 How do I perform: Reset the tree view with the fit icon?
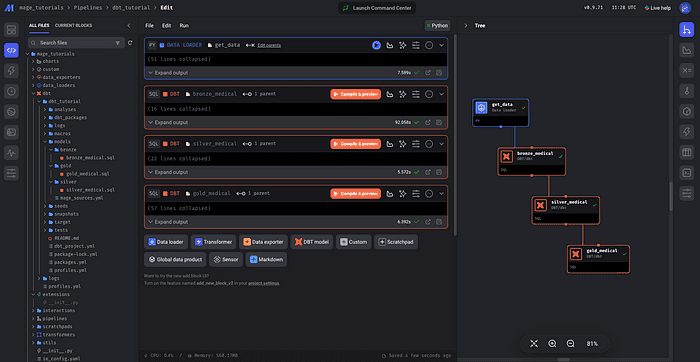click(534, 344)
